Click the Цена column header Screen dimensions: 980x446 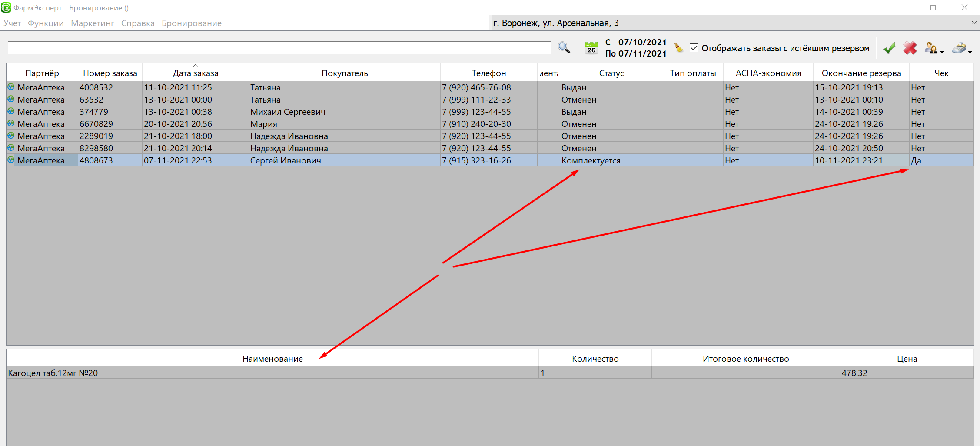907,359
